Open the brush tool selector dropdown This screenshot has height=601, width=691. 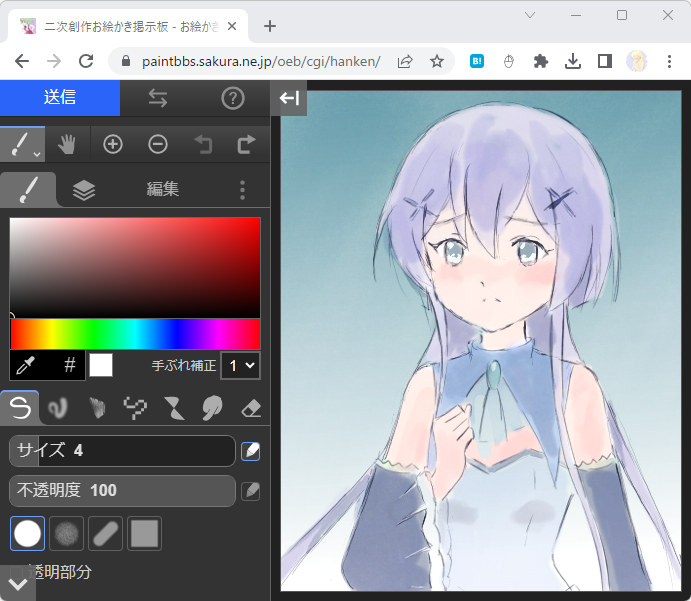[22, 144]
